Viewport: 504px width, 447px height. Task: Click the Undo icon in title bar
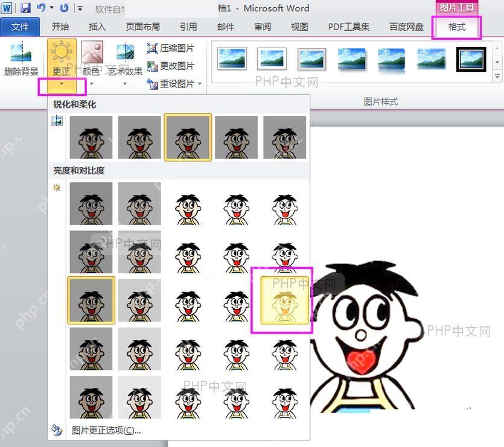(x=41, y=7)
